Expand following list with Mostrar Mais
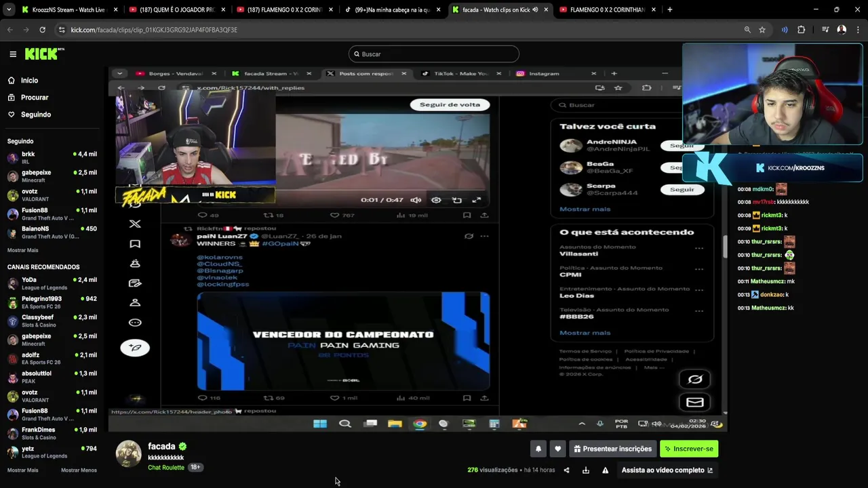 click(22, 250)
